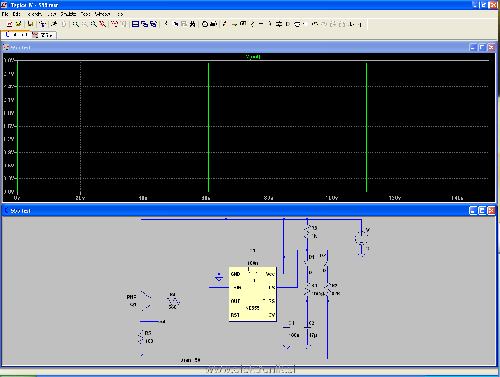Click the Rotate toolbar icon
The width and height of the screenshot is (500, 377).
pos(333,24)
